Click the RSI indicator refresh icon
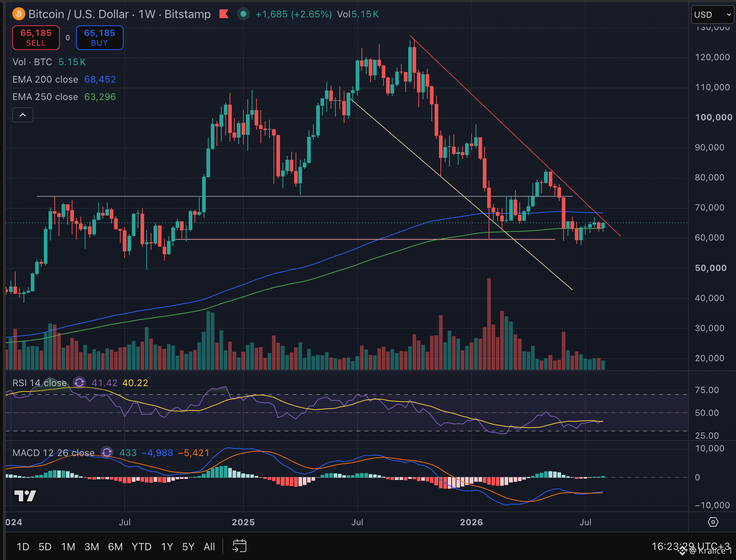This screenshot has height=560, width=736. tap(79, 383)
